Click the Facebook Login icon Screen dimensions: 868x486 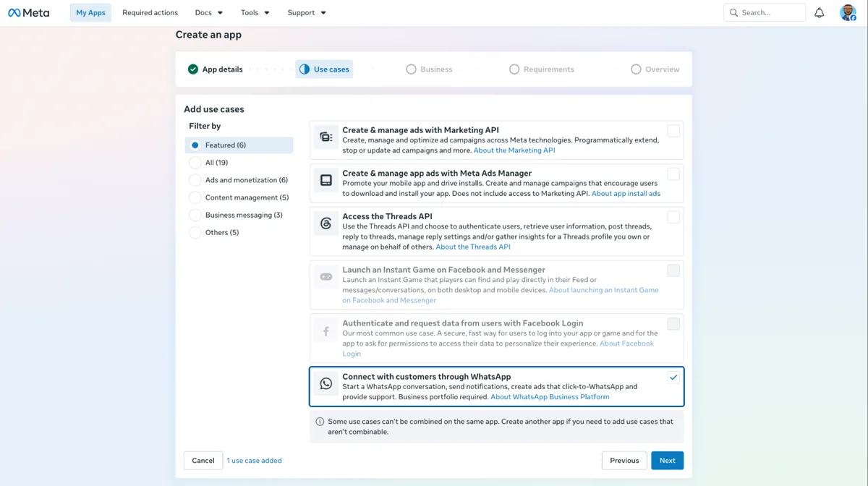point(326,331)
